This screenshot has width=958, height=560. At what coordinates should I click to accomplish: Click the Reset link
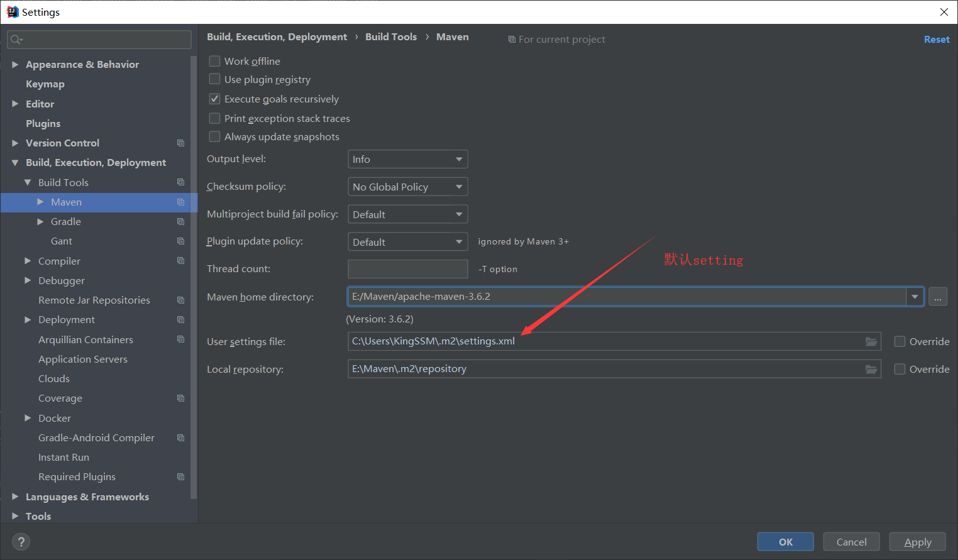pos(937,39)
